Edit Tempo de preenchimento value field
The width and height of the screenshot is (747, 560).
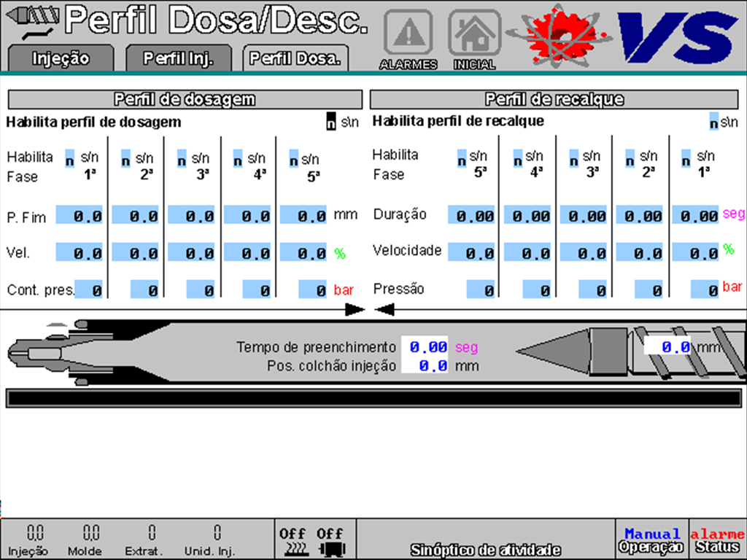pos(426,347)
